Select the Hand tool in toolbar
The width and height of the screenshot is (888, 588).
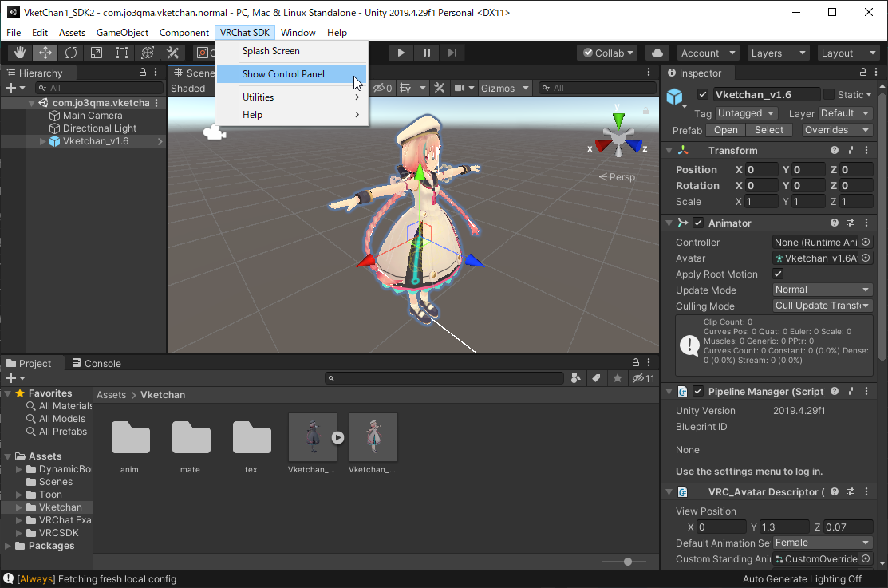(x=19, y=53)
